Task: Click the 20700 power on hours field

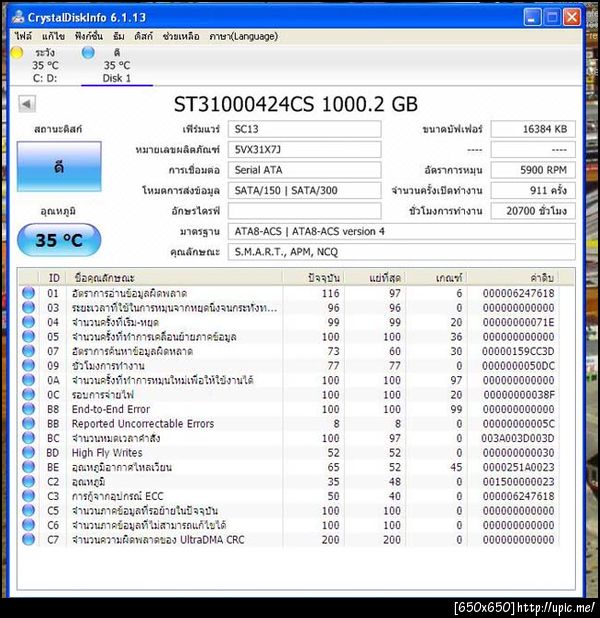Action: [x=533, y=211]
